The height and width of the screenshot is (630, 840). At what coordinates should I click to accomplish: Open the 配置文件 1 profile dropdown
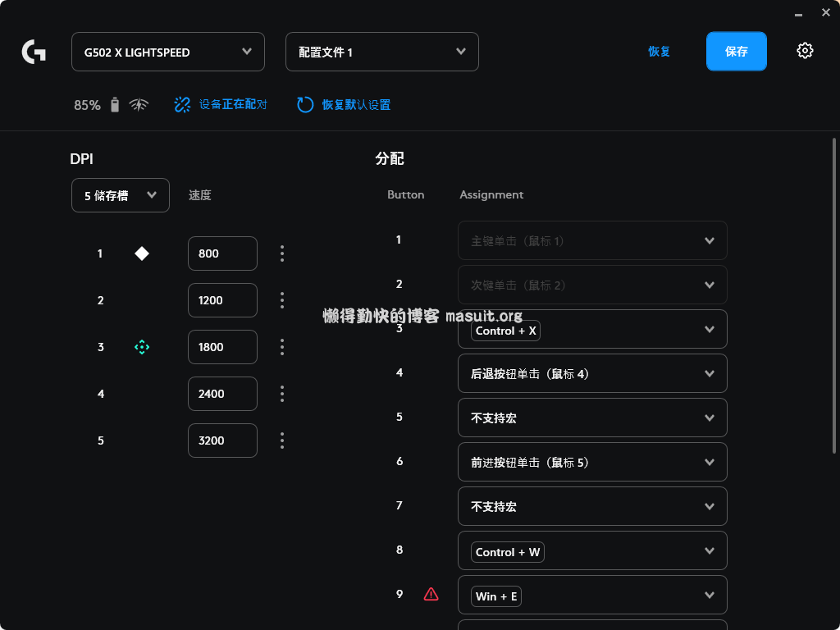[382, 52]
